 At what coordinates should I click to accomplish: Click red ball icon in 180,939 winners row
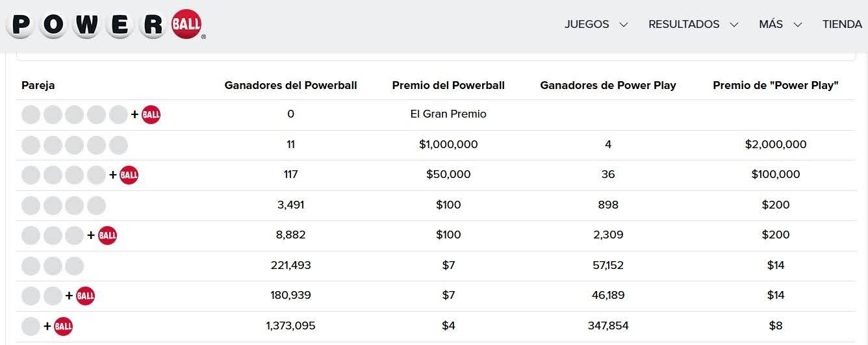85,296
